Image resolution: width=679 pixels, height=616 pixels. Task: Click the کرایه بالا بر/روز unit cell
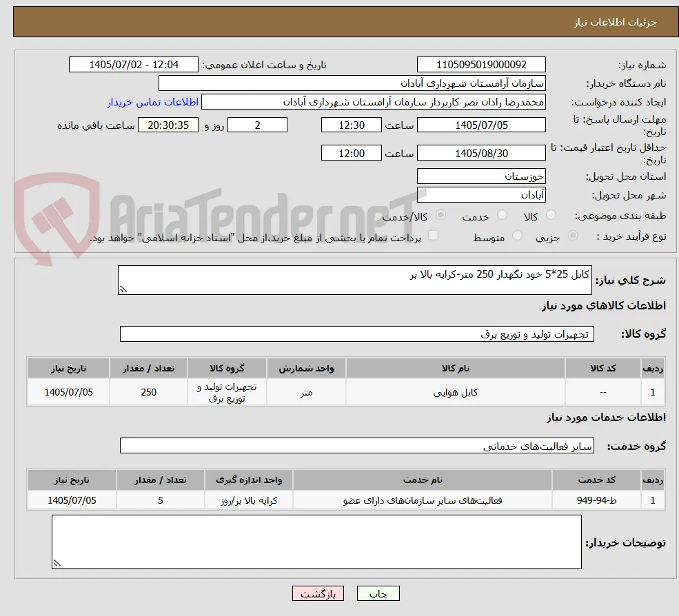(249, 500)
